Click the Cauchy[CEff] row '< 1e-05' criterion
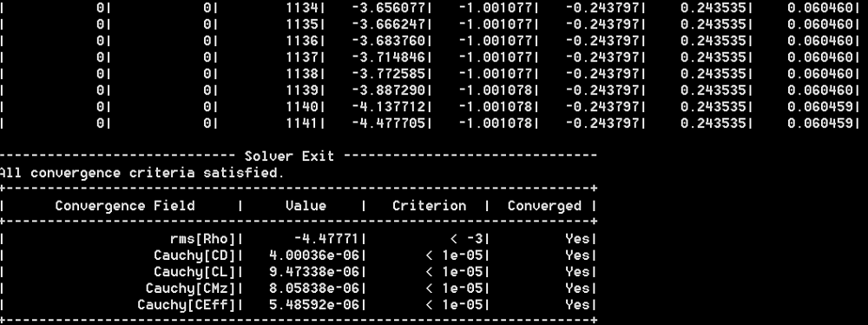Viewport: 868px width, 325px height. point(455,305)
